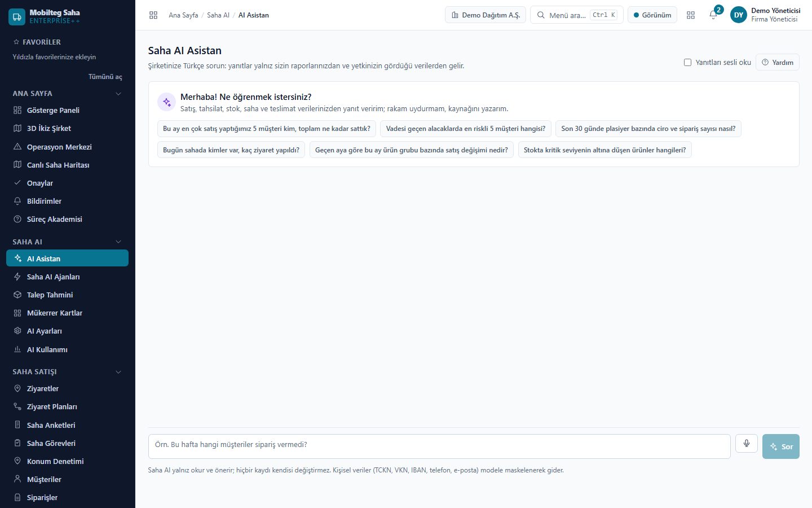
Task: Collapse the ANA SAYFA sidebar section
Action: (x=118, y=94)
